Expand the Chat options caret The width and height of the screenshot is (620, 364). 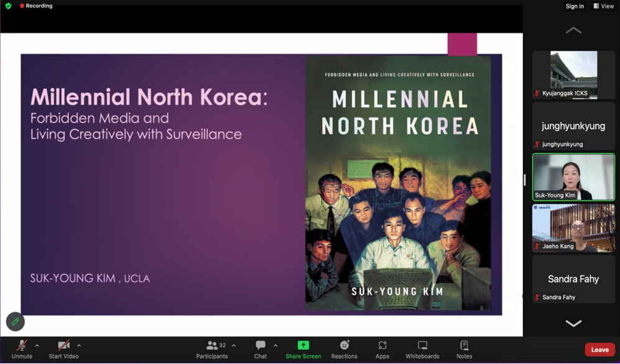(x=275, y=345)
